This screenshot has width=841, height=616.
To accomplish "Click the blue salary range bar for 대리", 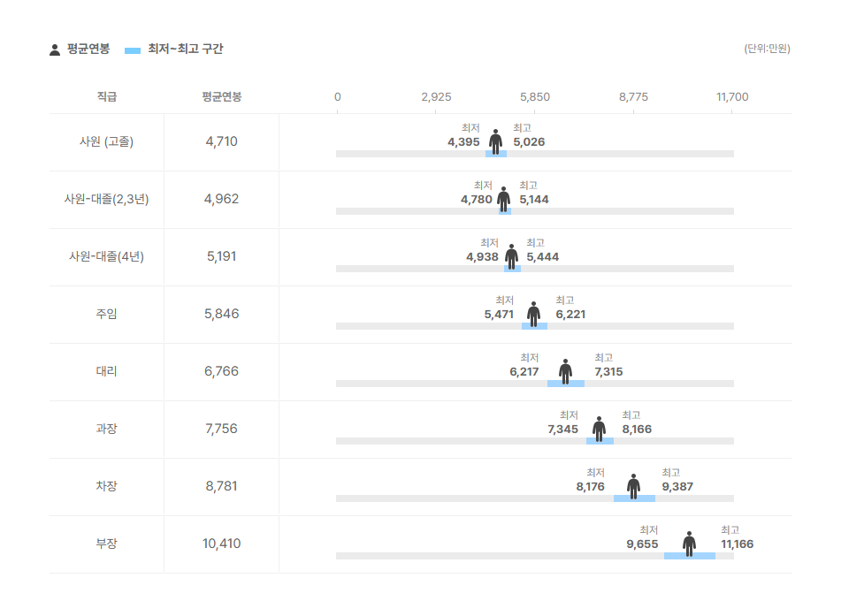I will [566, 384].
